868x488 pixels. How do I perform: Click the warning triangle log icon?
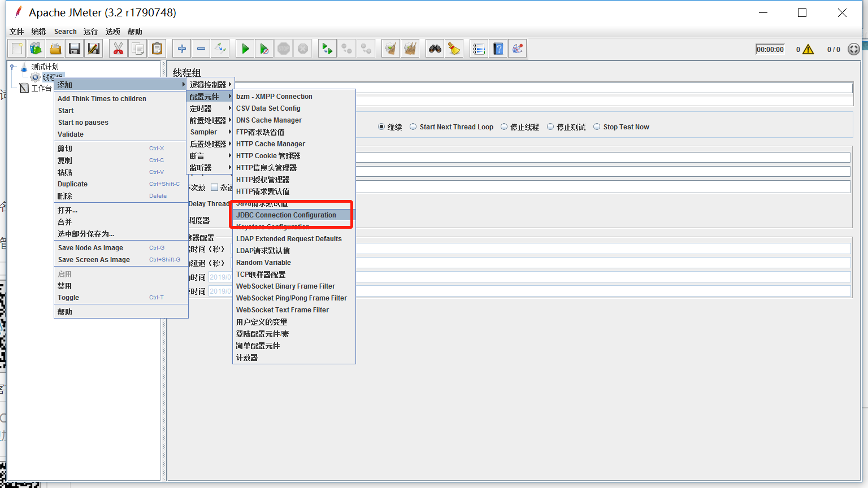[x=808, y=49]
